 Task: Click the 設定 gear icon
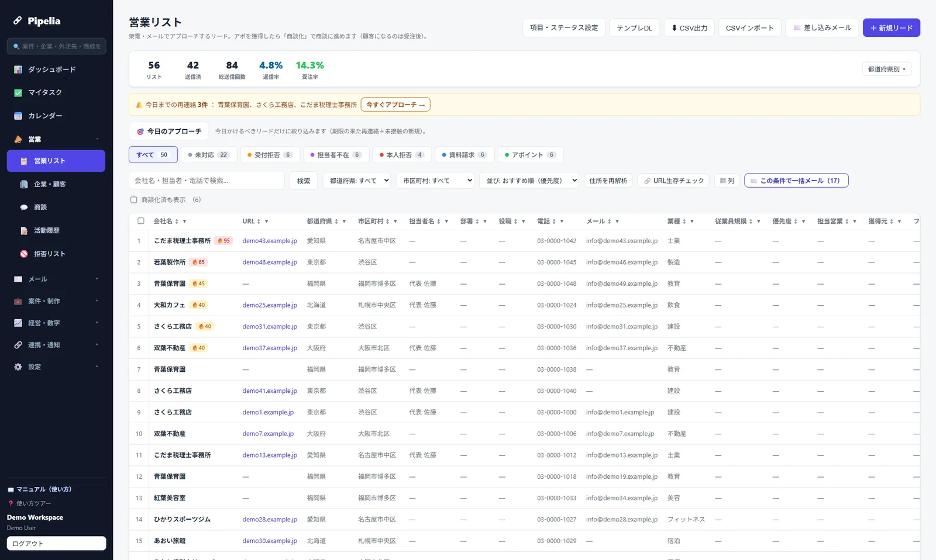pyautogui.click(x=18, y=367)
